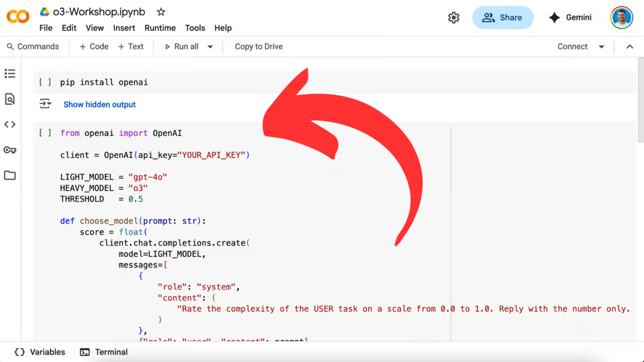
Task: Open the File menu
Action: (x=46, y=28)
